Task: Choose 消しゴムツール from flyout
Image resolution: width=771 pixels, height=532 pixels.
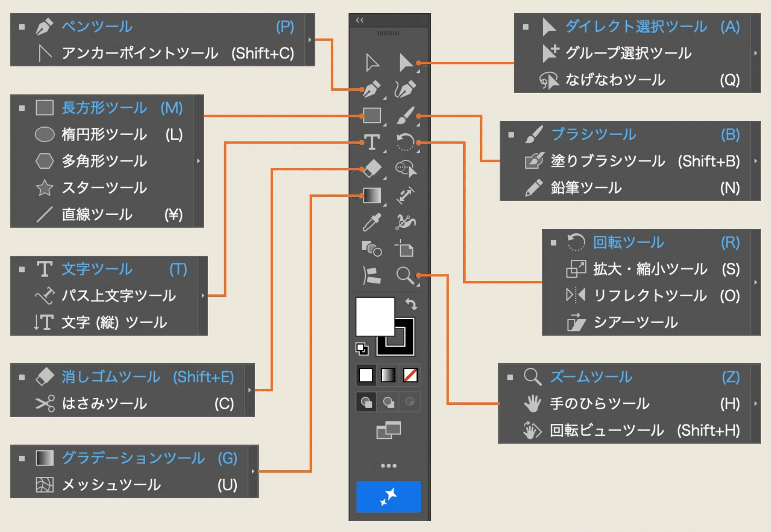Action: click(x=128, y=377)
